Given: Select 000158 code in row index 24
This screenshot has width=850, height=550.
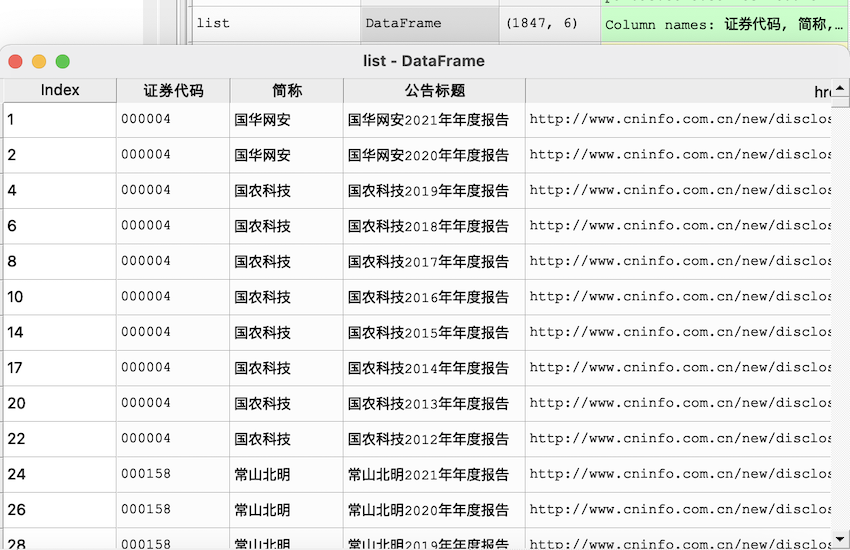Looking at the screenshot, I should coord(173,475).
